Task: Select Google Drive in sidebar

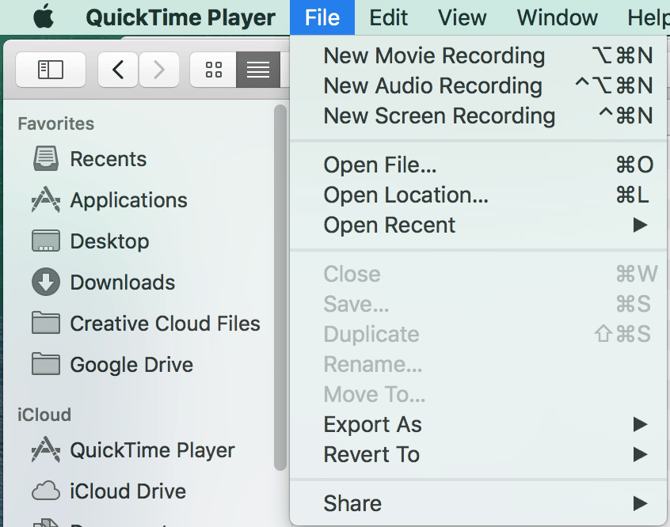Action: point(131,365)
